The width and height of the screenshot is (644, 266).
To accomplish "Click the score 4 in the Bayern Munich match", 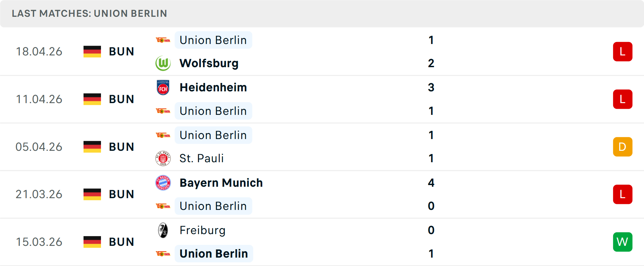I will 431,183.
